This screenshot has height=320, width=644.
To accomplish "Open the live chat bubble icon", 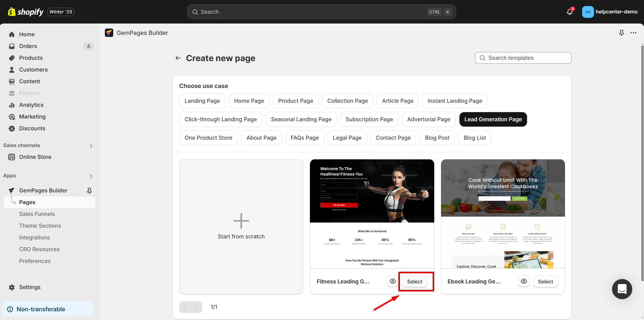I will click(x=622, y=289).
